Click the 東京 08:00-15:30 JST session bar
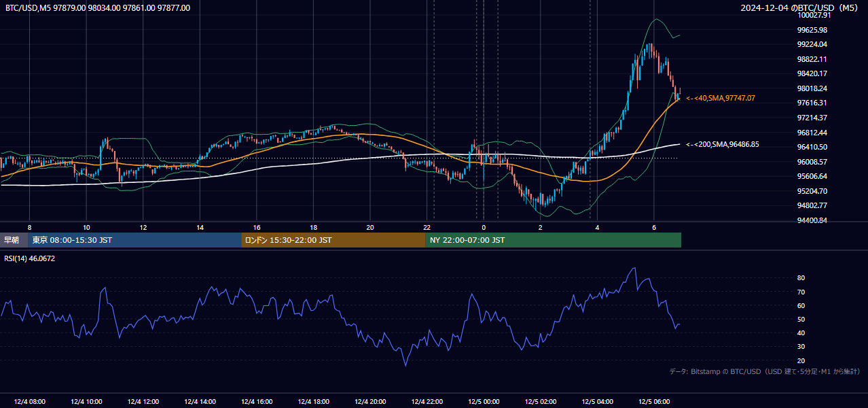 [x=135, y=240]
